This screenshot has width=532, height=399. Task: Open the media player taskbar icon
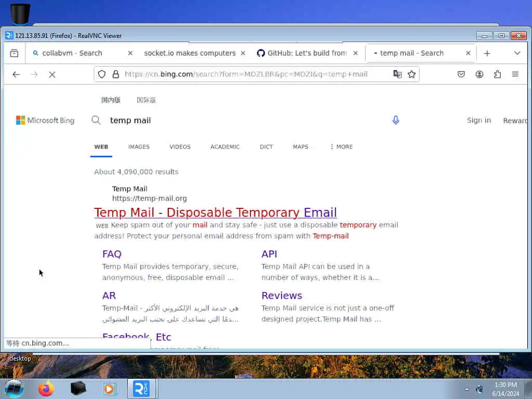(x=110, y=389)
